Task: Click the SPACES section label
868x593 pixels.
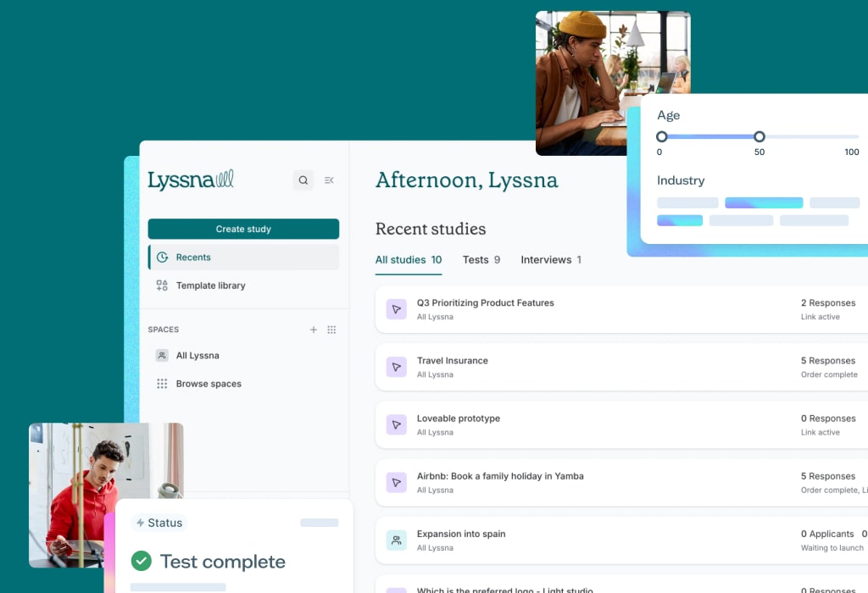Action: point(164,330)
